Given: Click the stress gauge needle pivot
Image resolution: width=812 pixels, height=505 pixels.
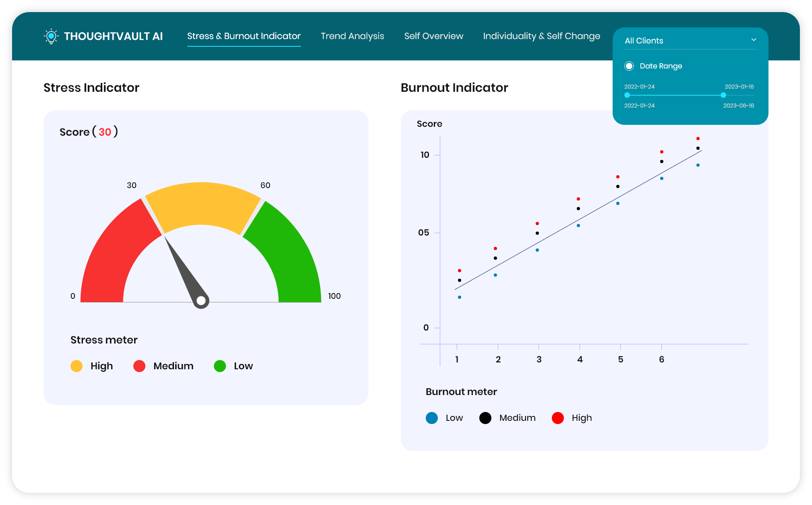Looking at the screenshot, I should click(x=201, y=300).
